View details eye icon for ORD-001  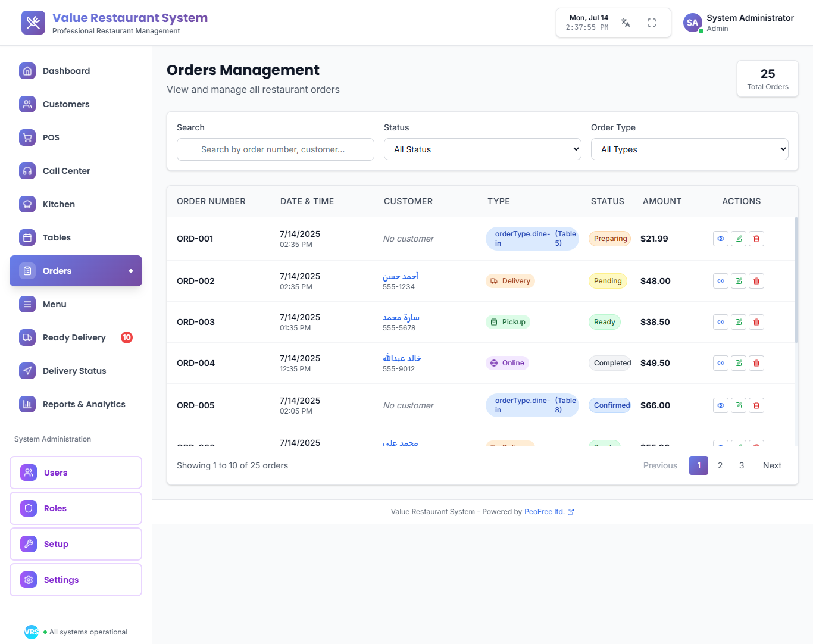coord(721,239)
